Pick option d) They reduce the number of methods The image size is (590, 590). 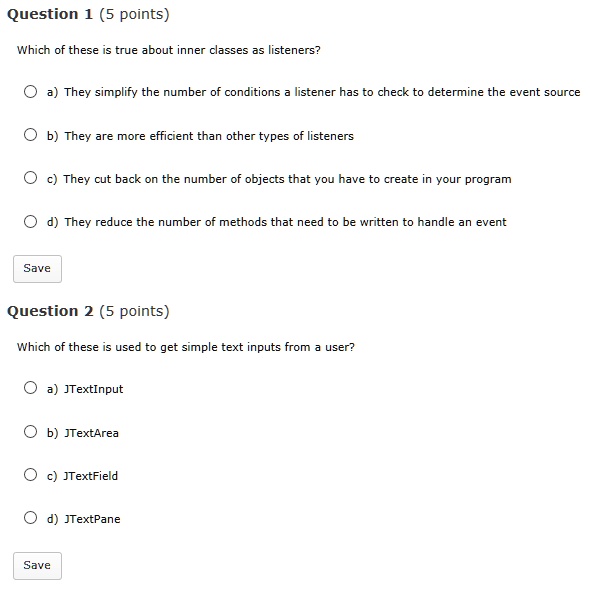point(30,221)
